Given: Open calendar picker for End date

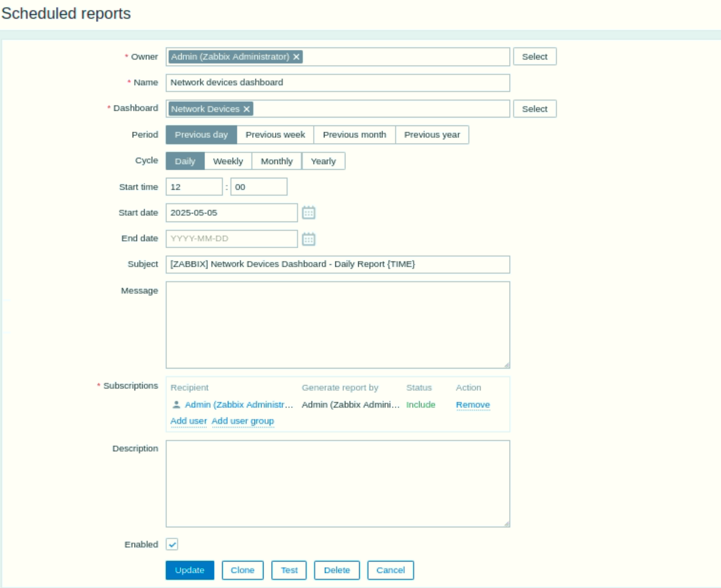Looking at the screenshot, I should (x=309, y=239).
